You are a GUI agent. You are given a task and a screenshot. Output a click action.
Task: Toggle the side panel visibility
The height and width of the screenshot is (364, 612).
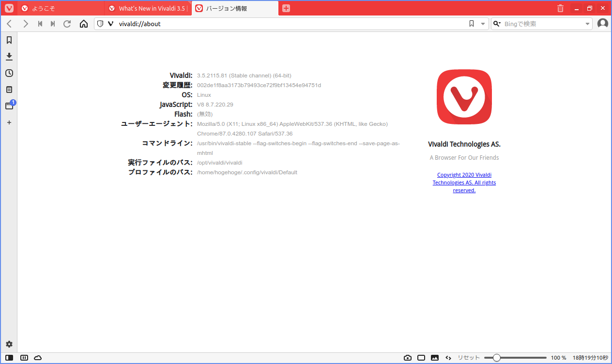[10, 358]
